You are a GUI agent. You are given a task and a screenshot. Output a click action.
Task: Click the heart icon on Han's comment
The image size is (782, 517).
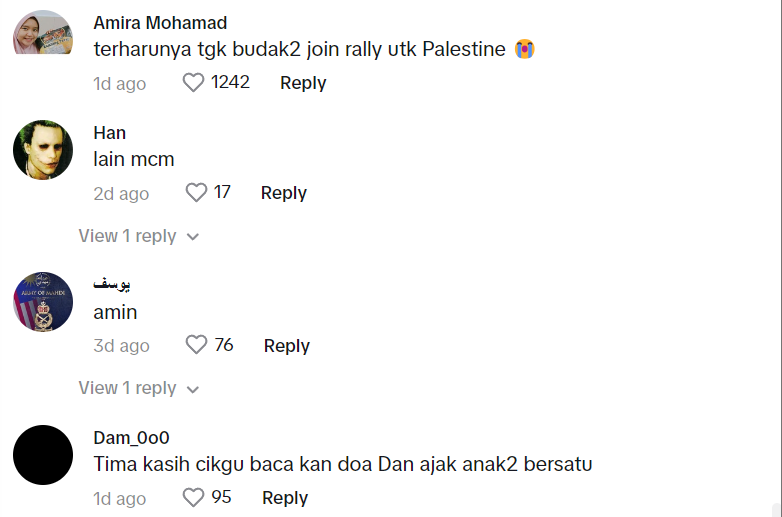[x=197, y=192]
